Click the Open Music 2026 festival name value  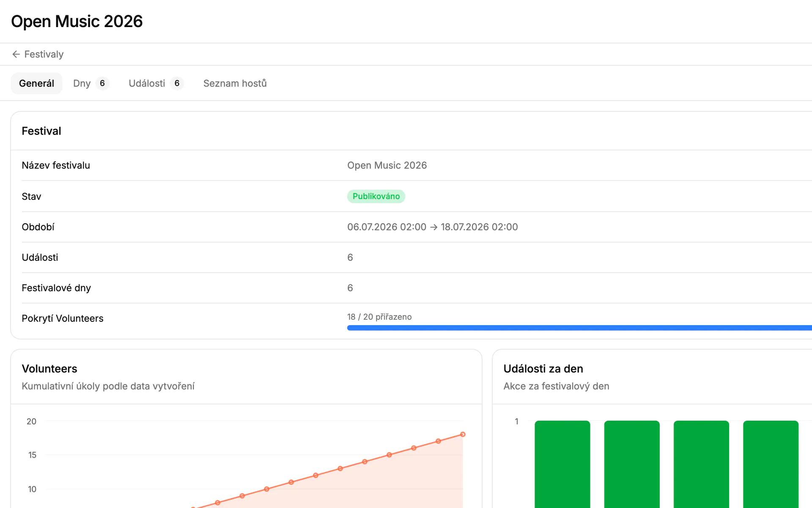coord(387,166)
